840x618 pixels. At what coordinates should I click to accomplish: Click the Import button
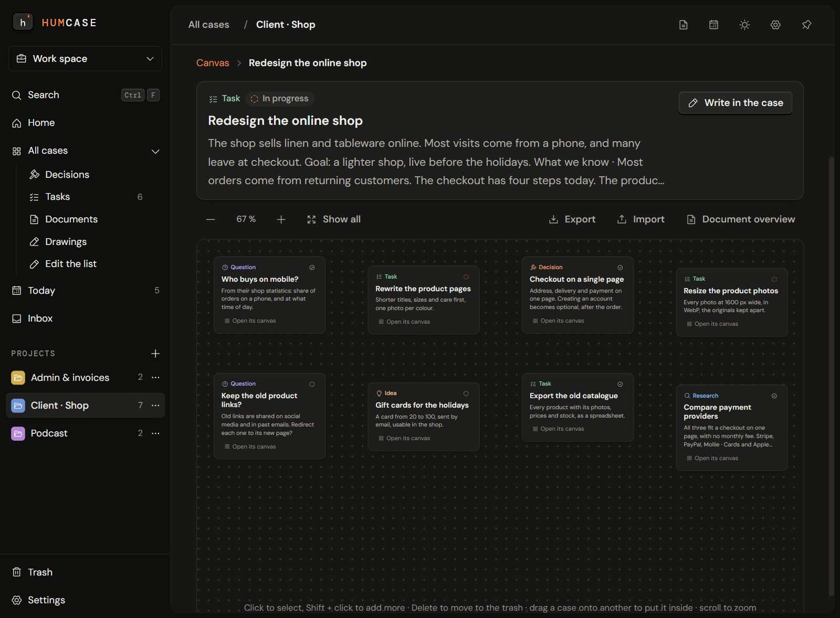640,219
